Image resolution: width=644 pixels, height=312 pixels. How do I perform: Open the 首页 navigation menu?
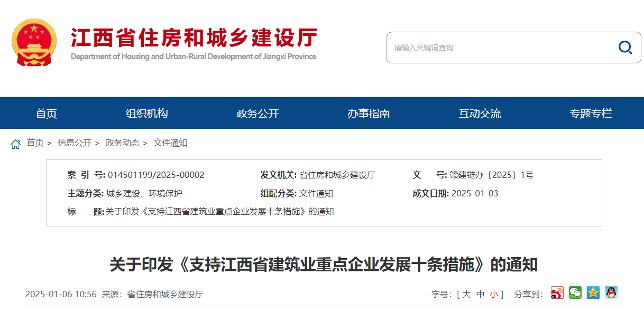pyautogui.click(x=46, y=113)
